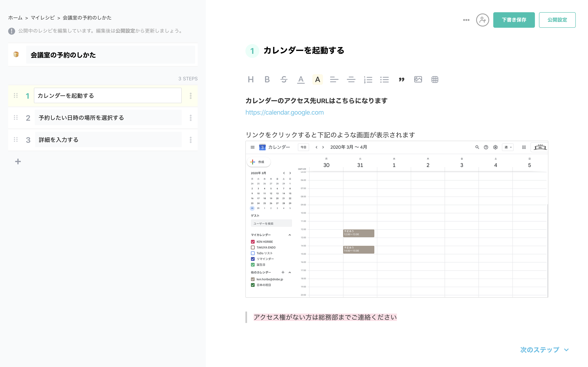Expand 次のステップ chevron

pos(566,350)
